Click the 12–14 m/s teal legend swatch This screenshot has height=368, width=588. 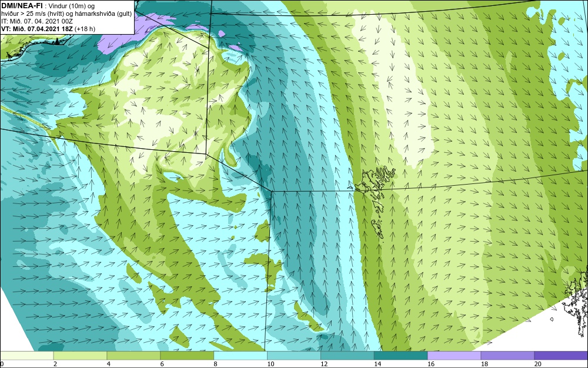coord(348,356)
